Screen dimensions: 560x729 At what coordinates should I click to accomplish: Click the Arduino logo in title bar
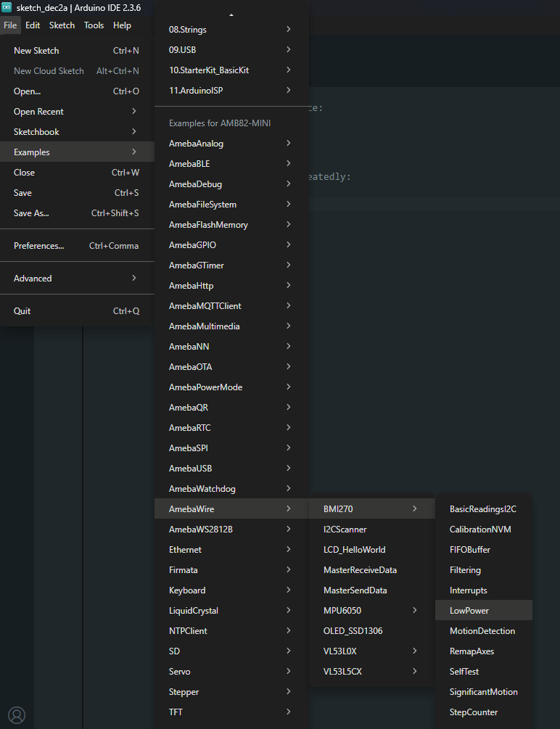(7, 7)
